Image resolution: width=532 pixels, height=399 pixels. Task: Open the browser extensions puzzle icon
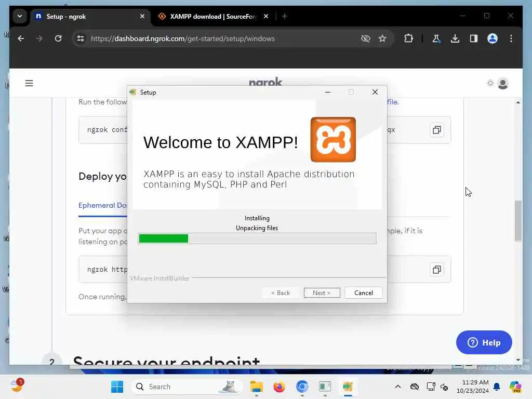click(408, 38)
